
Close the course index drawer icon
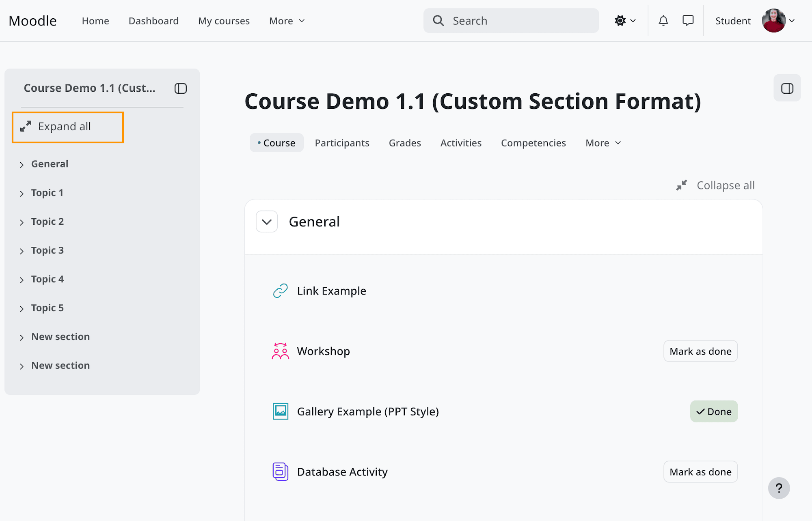(181, 88)
